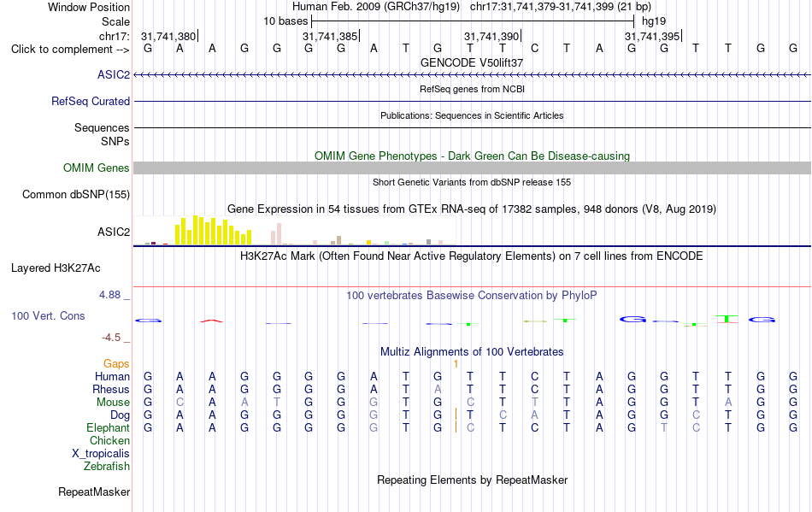This screenshot has width=812, height=512.
Task: Click the GTEx Gene Expression title
Action: pyautogui.click(x=472, y=209)
